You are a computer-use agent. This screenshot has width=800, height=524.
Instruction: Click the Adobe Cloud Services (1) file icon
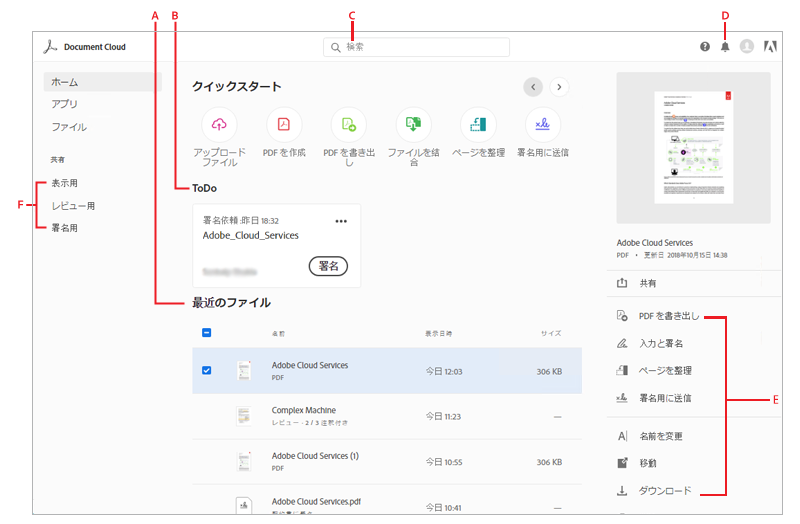244,462
